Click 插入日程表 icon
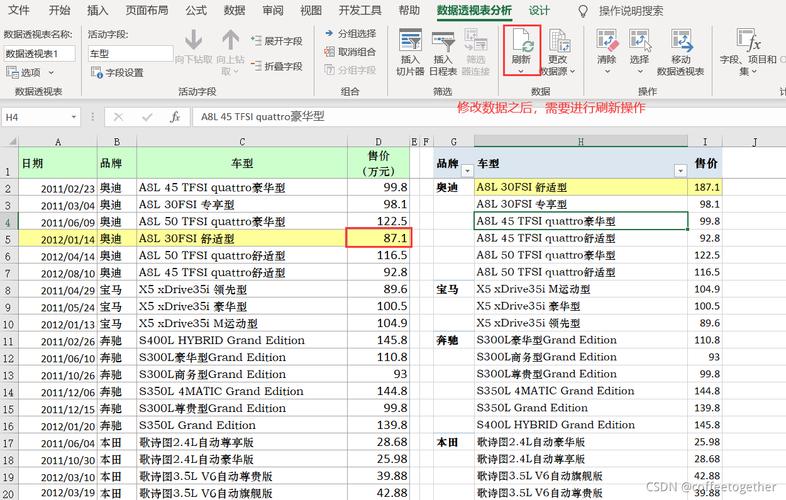Viewport: 786px width, 500px height. tap(443, 41)
